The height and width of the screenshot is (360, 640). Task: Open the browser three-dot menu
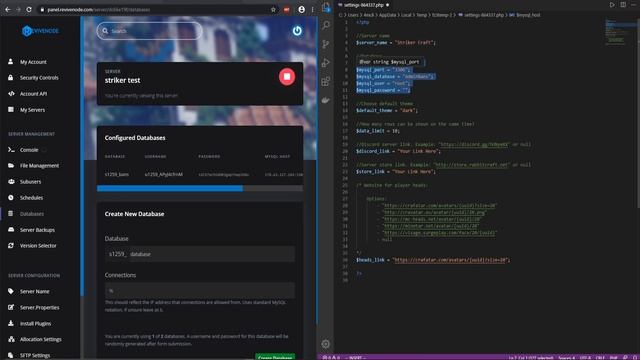tap(313, 9)
